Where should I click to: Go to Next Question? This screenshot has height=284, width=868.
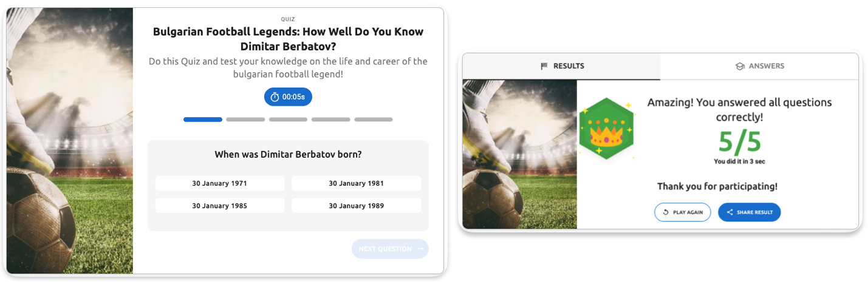pos(389,249)
